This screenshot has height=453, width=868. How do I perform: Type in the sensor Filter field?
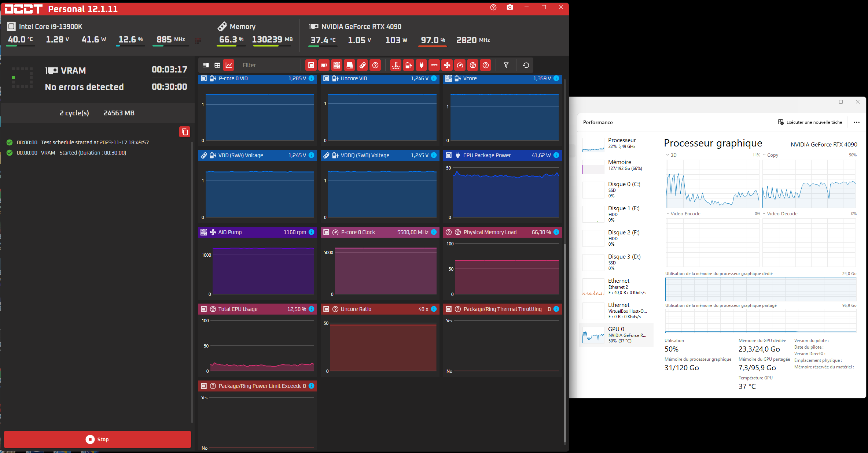pyautogui.click(x=269, y=65)
